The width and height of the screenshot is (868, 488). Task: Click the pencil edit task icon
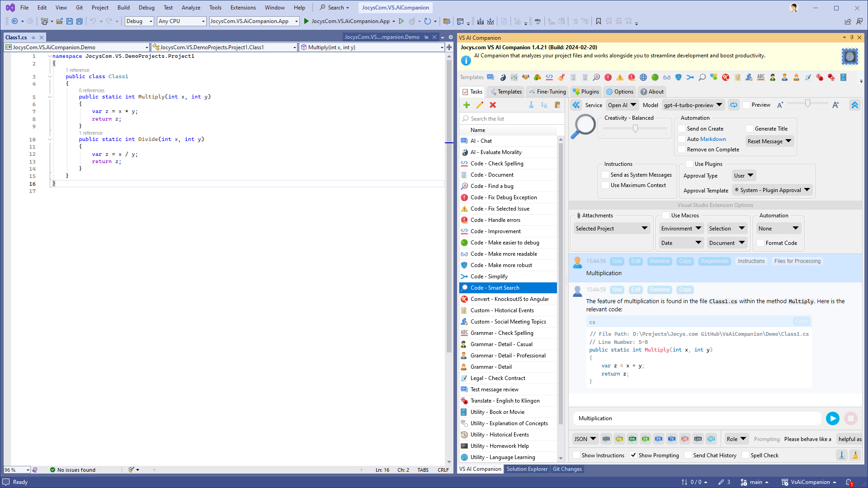point(480,105)
